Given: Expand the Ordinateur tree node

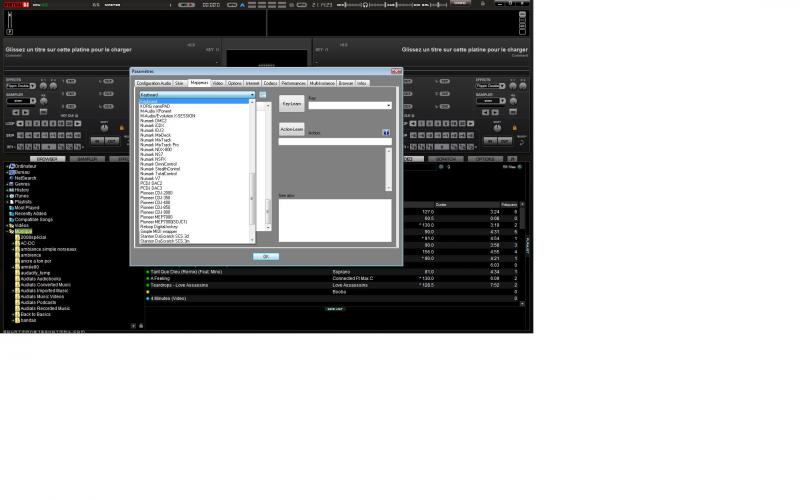Looking at the screenshot, I should (x=7, y=166).
